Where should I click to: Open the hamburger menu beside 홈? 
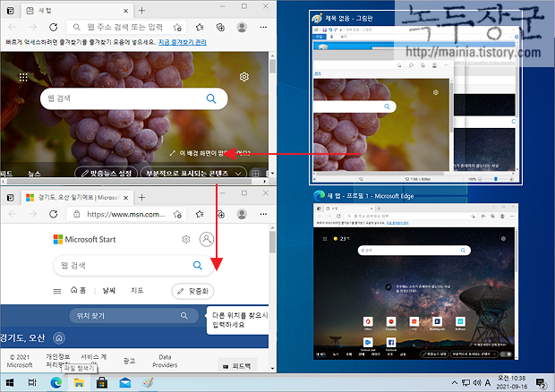click(57, 291)
